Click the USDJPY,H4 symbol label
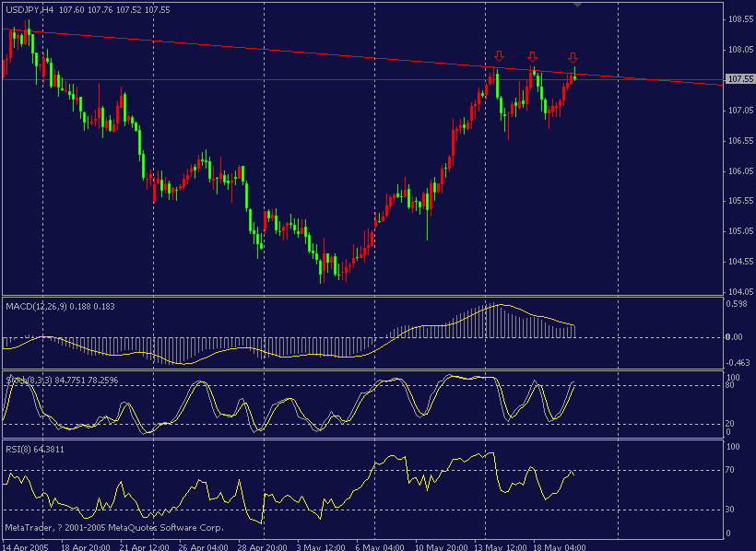This screenshot has height=551, width=756. click(x=30, y=9)
